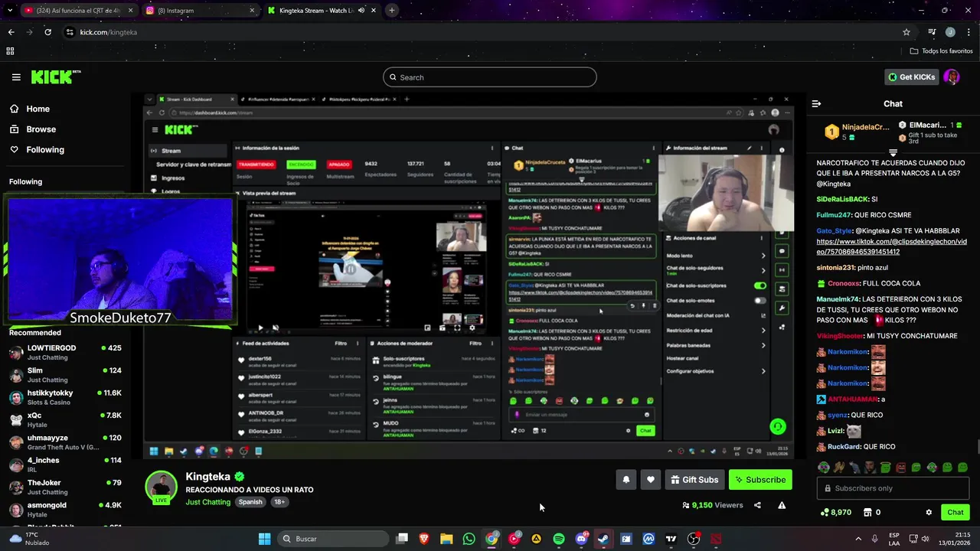Expand Chat de solo-seguidores in streamed dashboard
Screen dimensions: 980x551
(763, 270)
